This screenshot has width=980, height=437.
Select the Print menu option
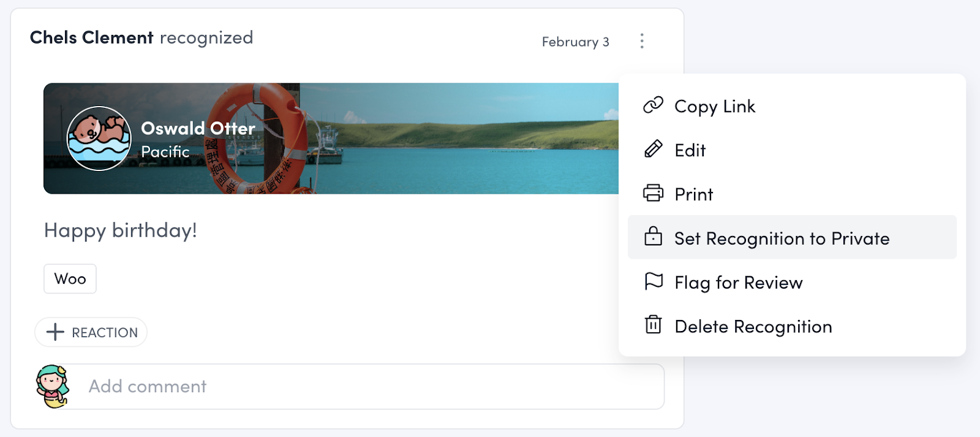pos(694,195)
